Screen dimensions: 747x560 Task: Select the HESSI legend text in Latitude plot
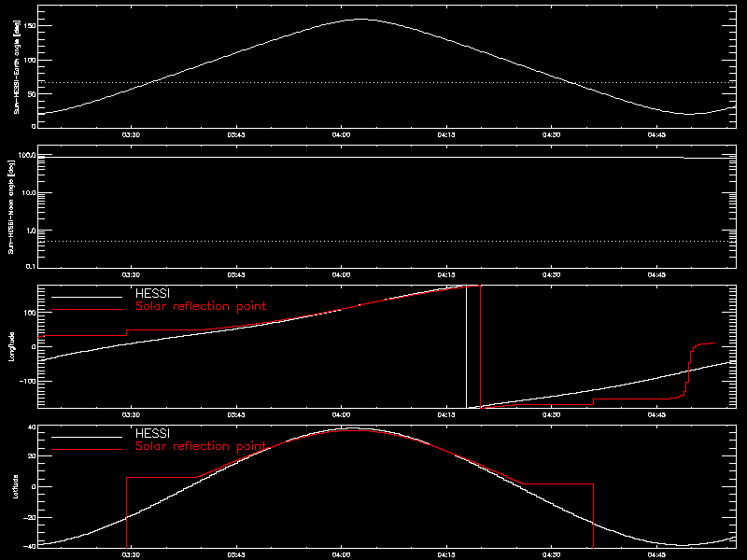[152, 433]
